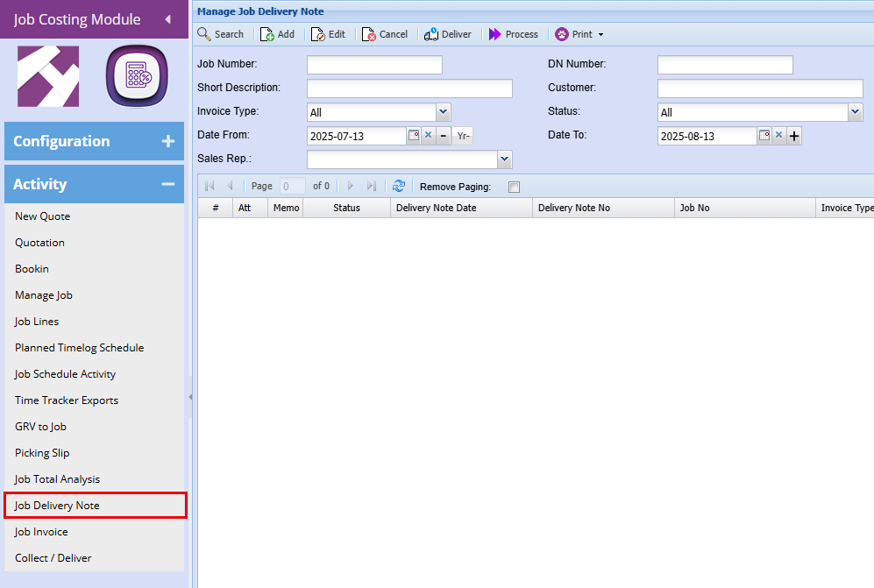The width and height of the screenshot is (874, 588).
Task: Focus the DN Number input field
Action: [x=725, y=65]
